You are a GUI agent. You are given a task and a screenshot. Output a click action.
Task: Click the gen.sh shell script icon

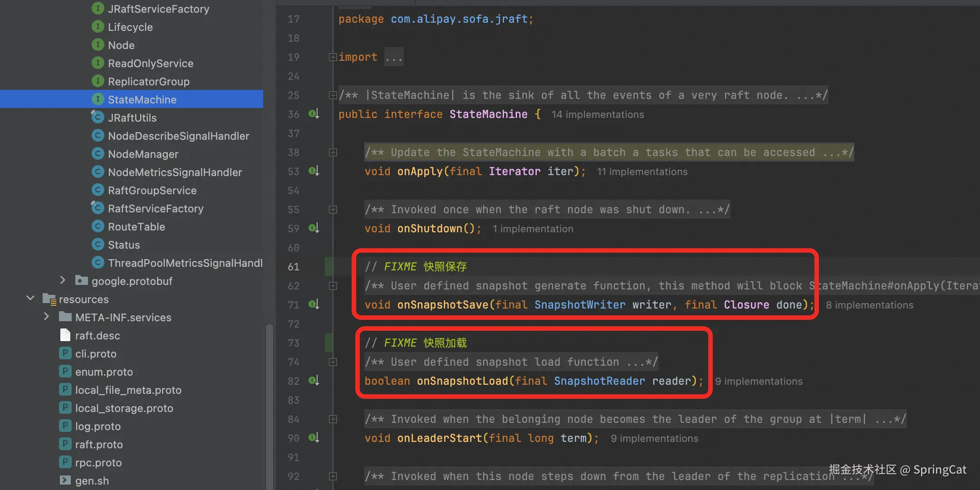(65, 480)
